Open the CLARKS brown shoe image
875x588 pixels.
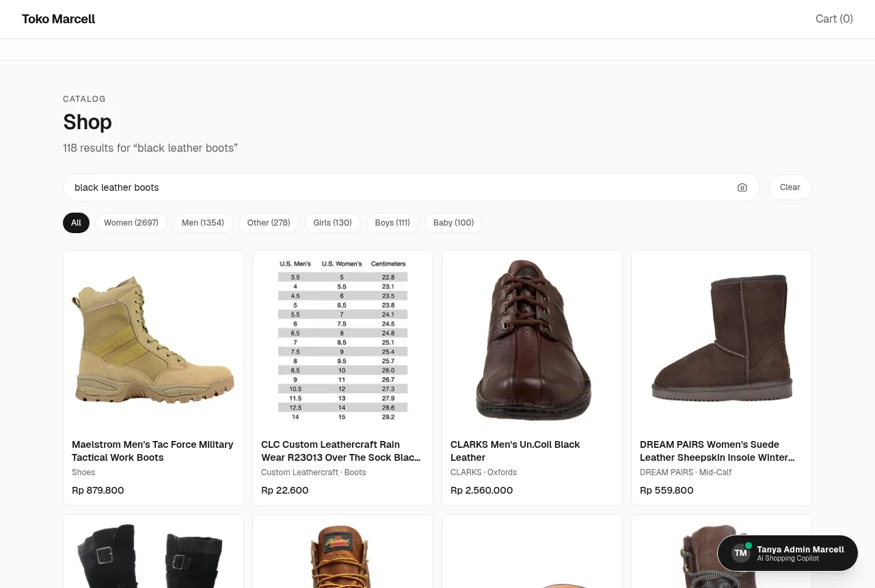point(532,340)
